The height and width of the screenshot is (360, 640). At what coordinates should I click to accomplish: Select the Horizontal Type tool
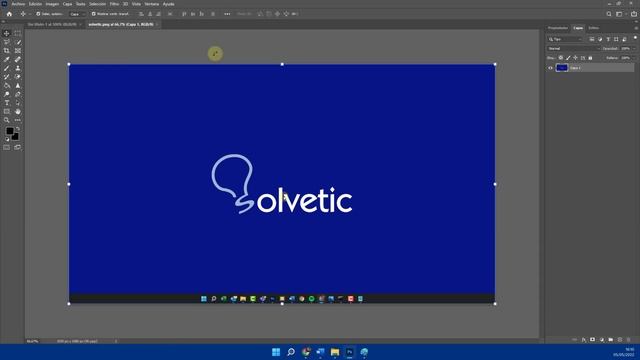click(7, 103)
